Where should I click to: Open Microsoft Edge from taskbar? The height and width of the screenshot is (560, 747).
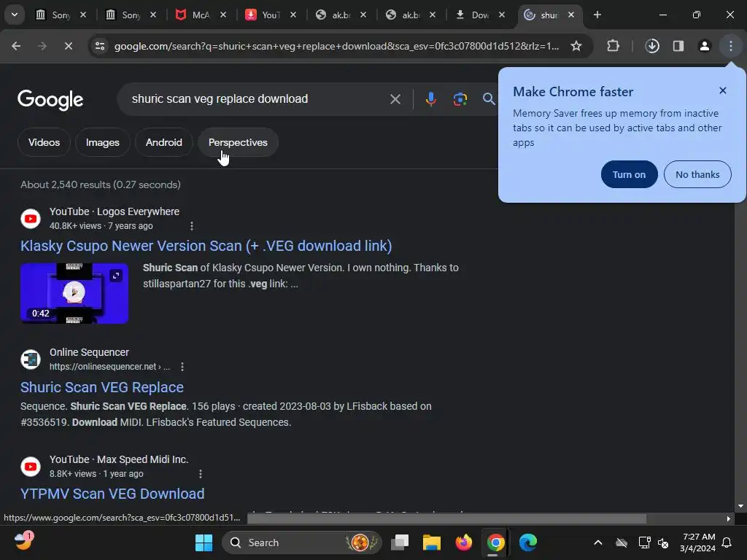[528, 542]
